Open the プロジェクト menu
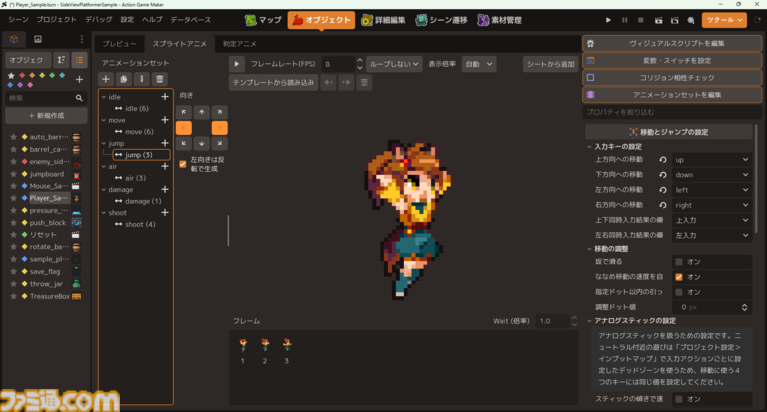767x412 pixels. [57, 20]
